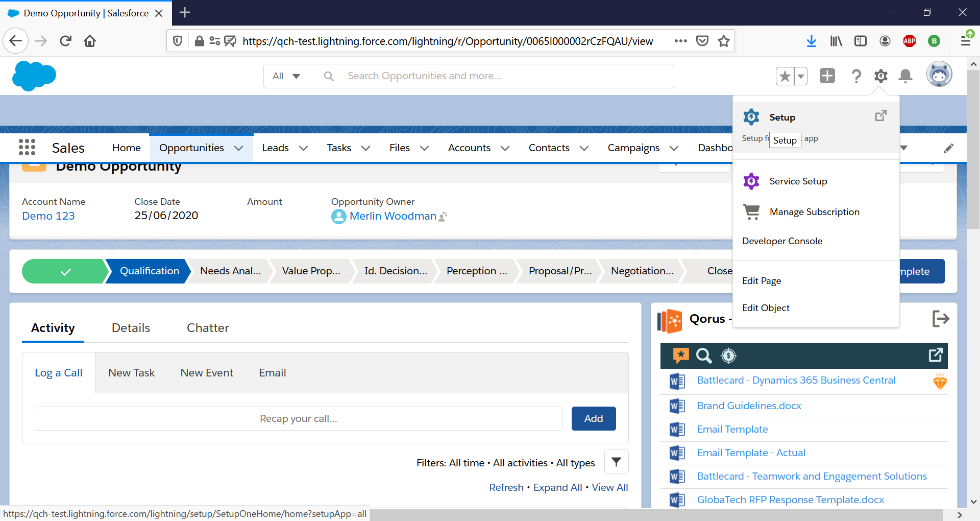
Task: Click the Qorus logout arrow icon
Action: pos(940,319)
